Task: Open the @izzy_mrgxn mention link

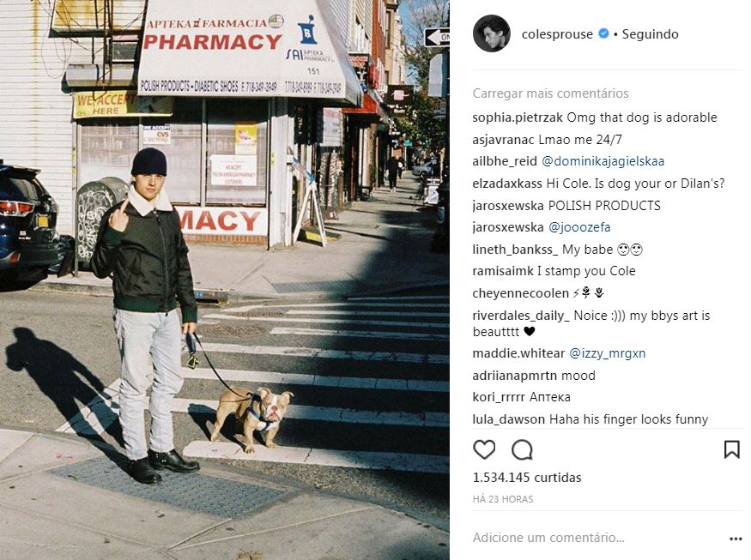Action: pos(607,353)
